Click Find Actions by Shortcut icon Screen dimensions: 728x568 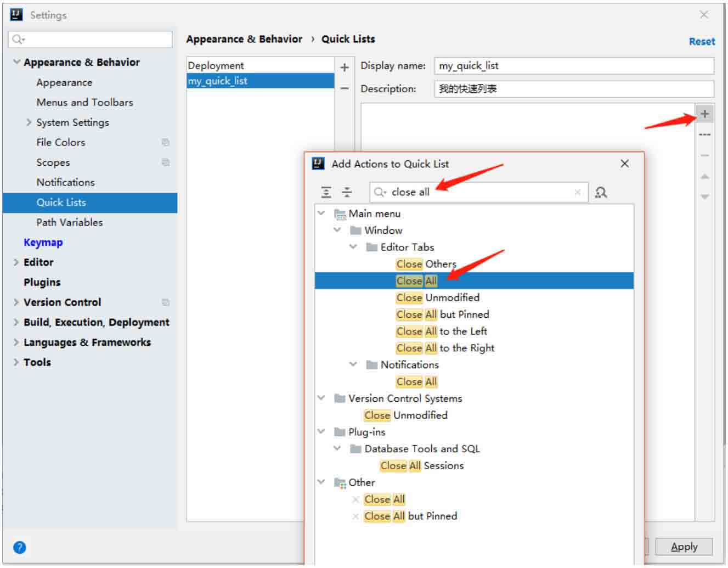pyautogui.click(x=601, y=192)
